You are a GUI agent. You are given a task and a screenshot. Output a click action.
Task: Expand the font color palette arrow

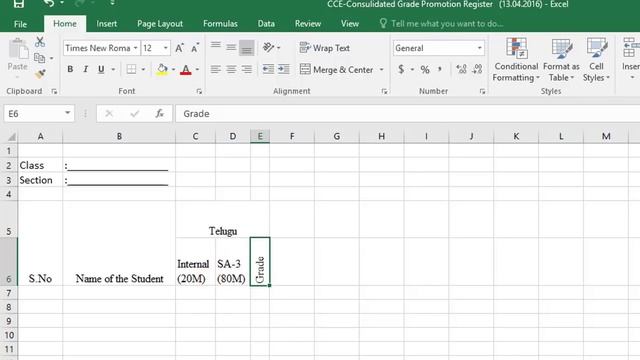(198, 69)
